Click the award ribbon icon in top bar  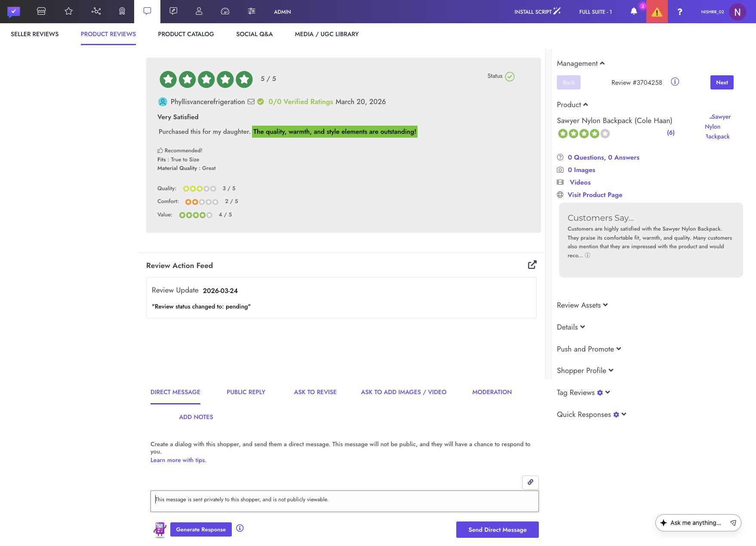[122, 11]
